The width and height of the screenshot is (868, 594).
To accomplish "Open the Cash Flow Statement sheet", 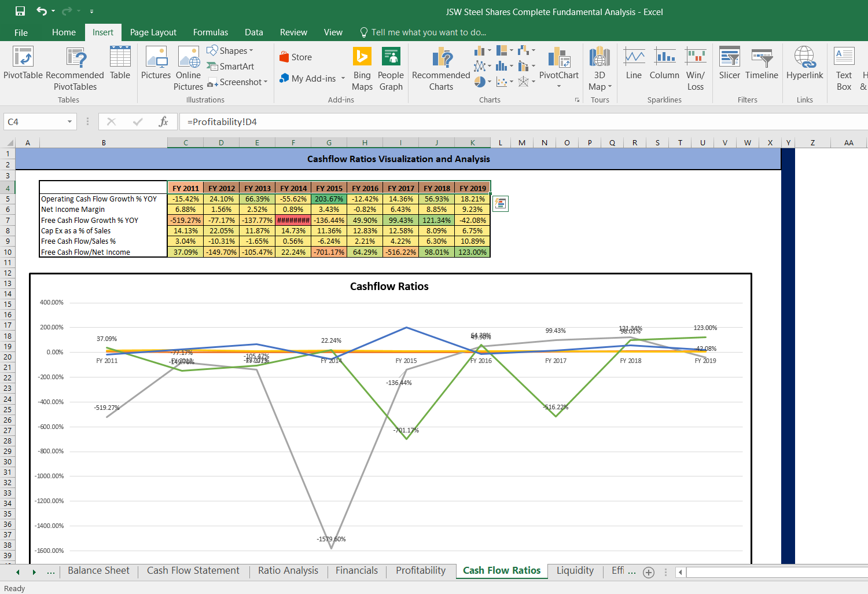I will click(193, 571).
